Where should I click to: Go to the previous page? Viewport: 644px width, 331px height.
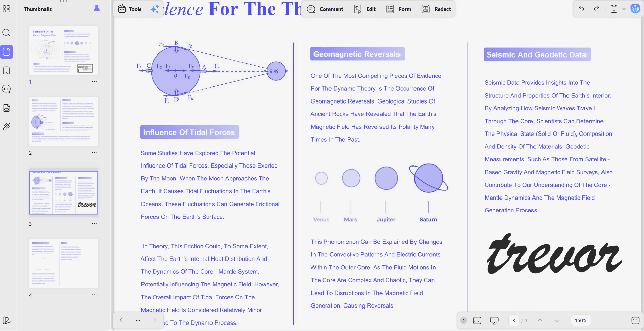540,320
